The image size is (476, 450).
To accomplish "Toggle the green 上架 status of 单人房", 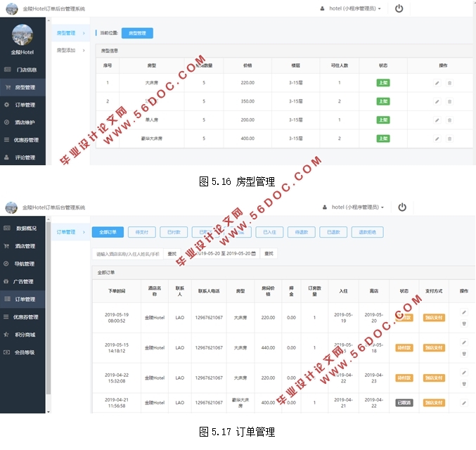I will point(383,120).
